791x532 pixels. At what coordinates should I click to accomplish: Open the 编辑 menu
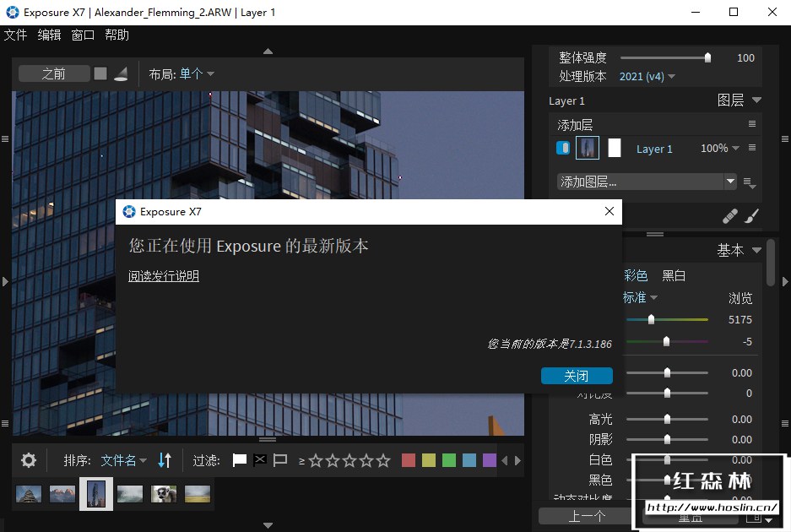49,35
